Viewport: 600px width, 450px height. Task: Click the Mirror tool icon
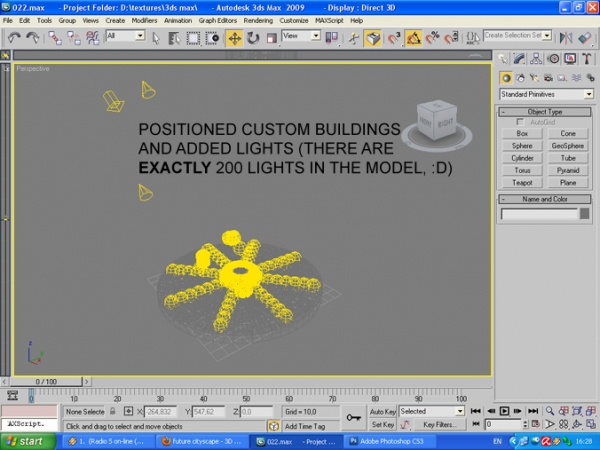[566, 38]
